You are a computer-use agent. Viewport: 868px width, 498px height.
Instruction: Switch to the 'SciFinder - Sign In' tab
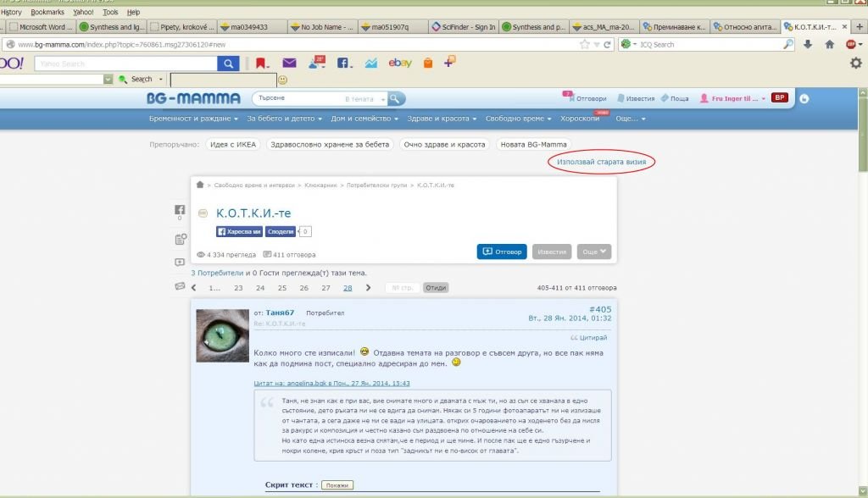[462, 27]
